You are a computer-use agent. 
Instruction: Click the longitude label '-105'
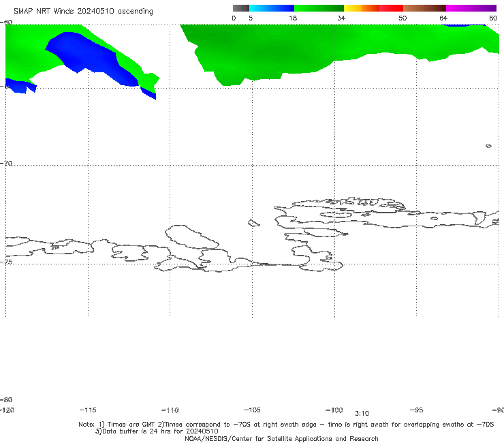tap(252, 410)
